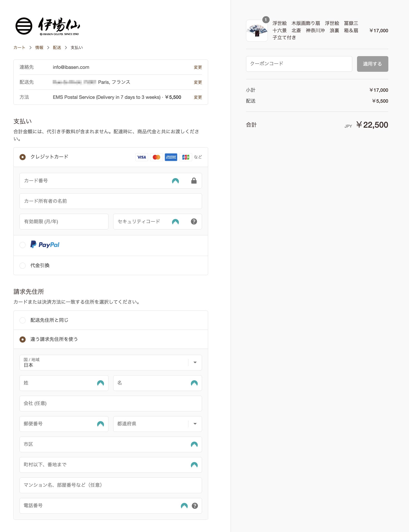Click the 浮世絵 product title text
The height and width of the screenshot is (532, 409).
[315, 30]
